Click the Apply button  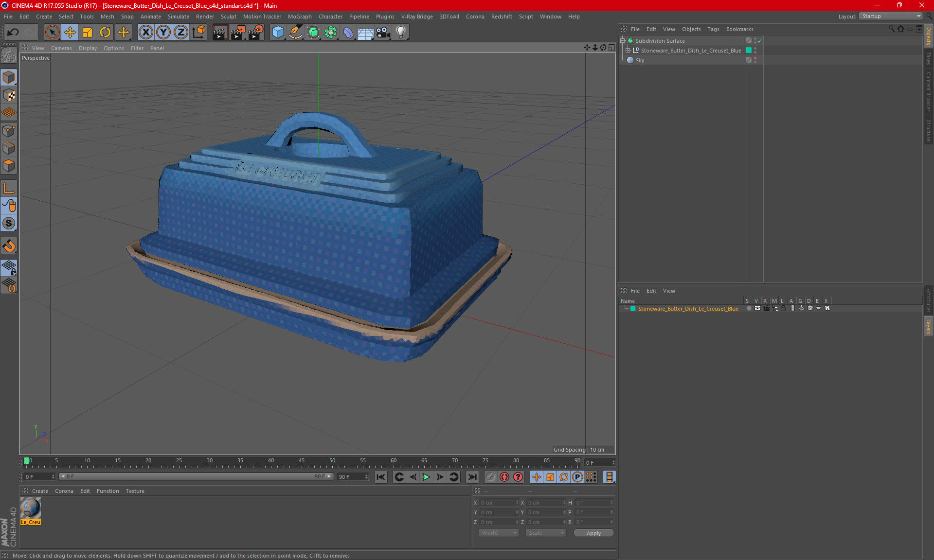[593, 533]
